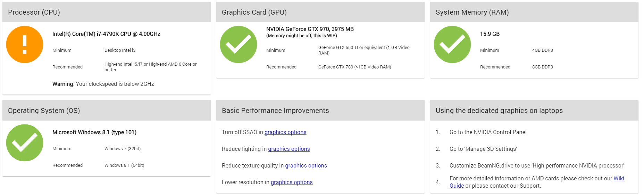This screenshot has height=196, width=644.
Task: Click the dedicated graphics on laptops header
Action: 534,111
